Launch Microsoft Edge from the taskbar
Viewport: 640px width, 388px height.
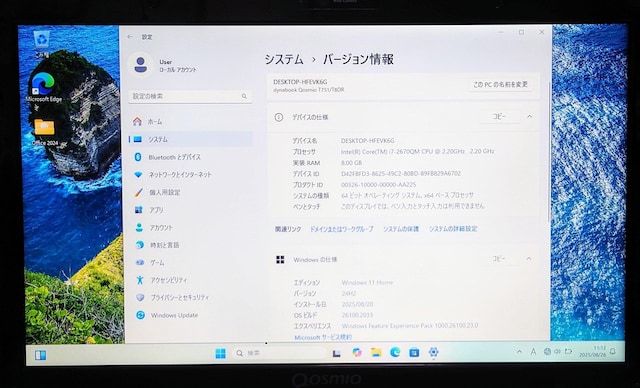tap(395, 352)
